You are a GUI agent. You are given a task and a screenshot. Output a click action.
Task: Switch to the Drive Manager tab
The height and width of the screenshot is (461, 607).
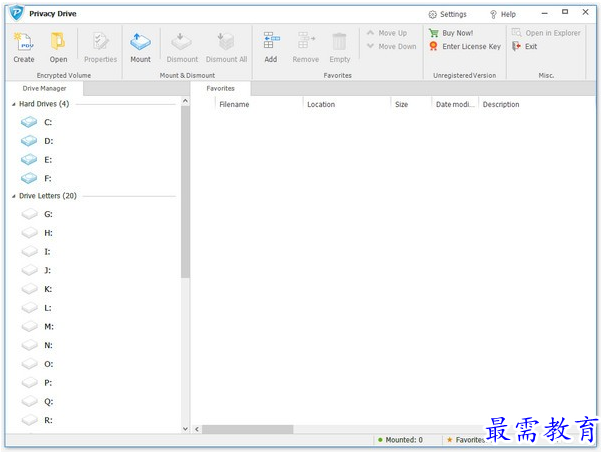[x=45, y=88]
